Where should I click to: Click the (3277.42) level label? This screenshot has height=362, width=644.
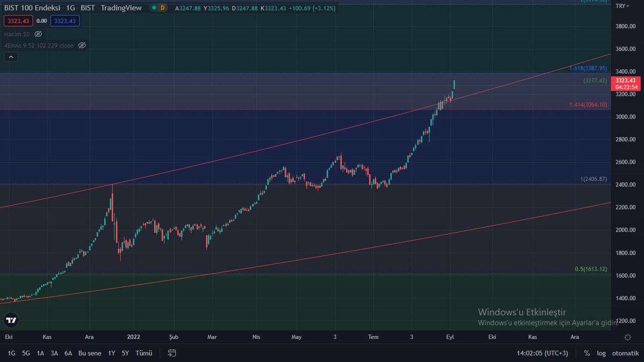click(595, 80)
